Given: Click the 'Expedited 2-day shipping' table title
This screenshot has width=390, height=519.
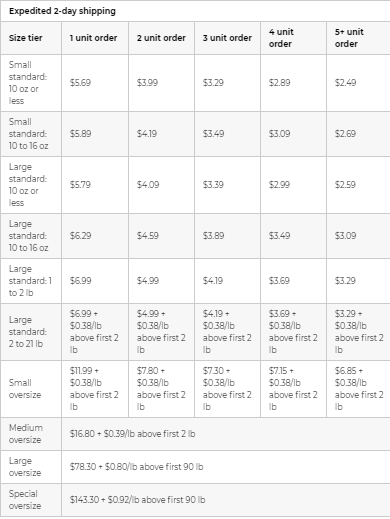Looking at the screenshot, I should [62, 11].
